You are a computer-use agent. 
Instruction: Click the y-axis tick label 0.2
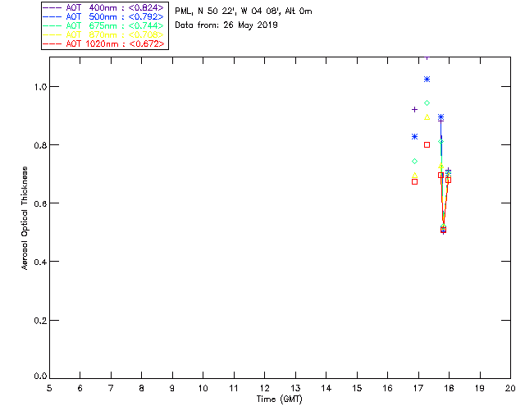tap(40, 320)
